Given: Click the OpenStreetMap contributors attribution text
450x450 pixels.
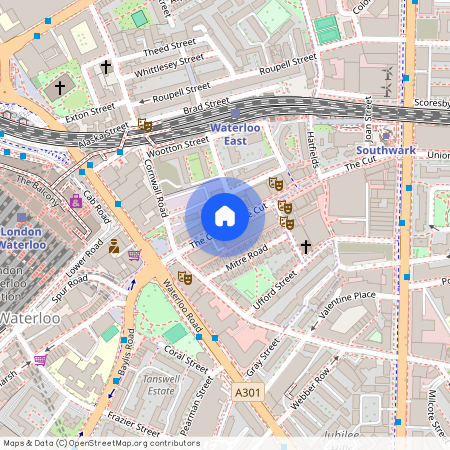Looking at the screenshot, I should (x=102, y=443).
